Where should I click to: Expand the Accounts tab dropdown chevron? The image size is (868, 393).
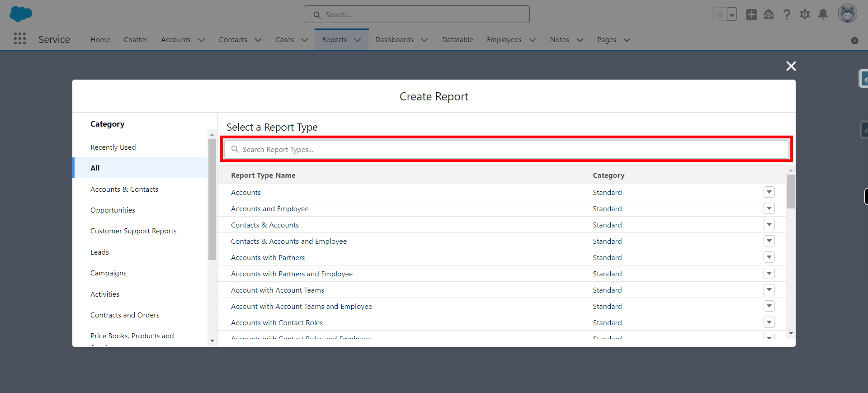[x=202, y=40]
